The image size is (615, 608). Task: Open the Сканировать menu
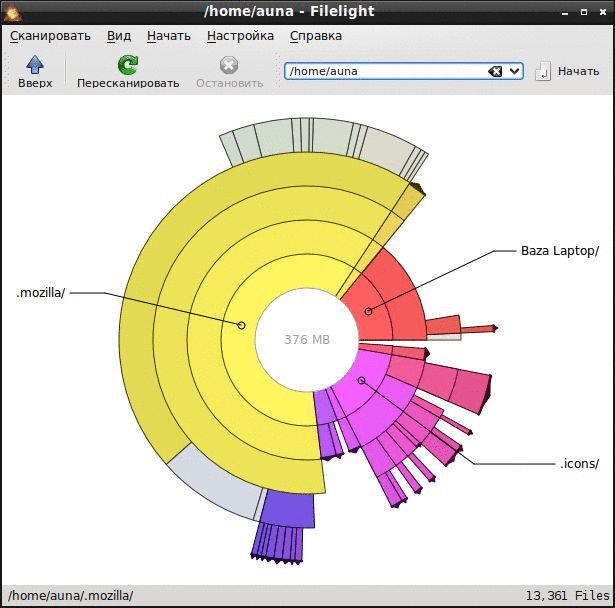point(50,36)
